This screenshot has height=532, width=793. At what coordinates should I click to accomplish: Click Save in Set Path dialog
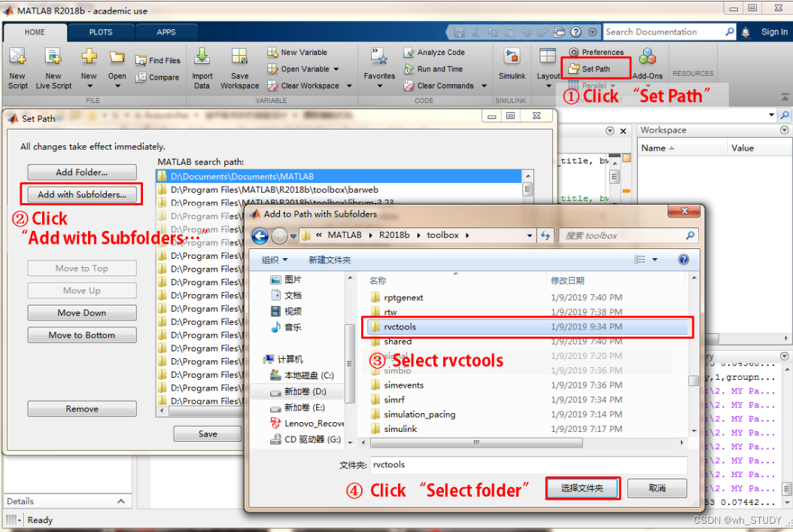coord(208,434)
